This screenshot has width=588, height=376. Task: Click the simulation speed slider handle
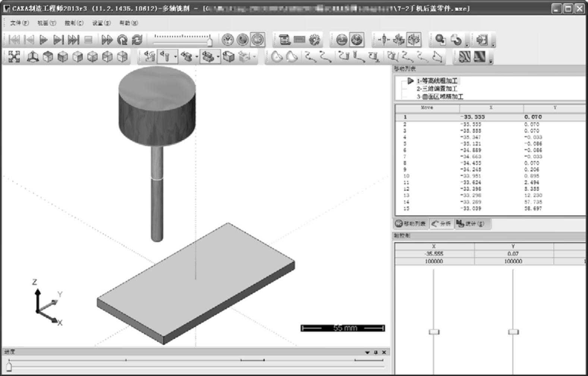210,42
